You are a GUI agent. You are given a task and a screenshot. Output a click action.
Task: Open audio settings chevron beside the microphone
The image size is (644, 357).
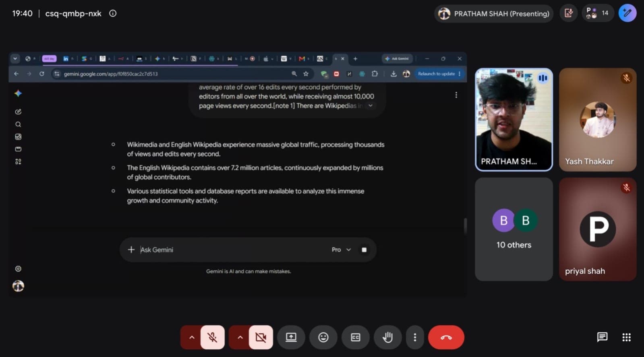[192, 337]
